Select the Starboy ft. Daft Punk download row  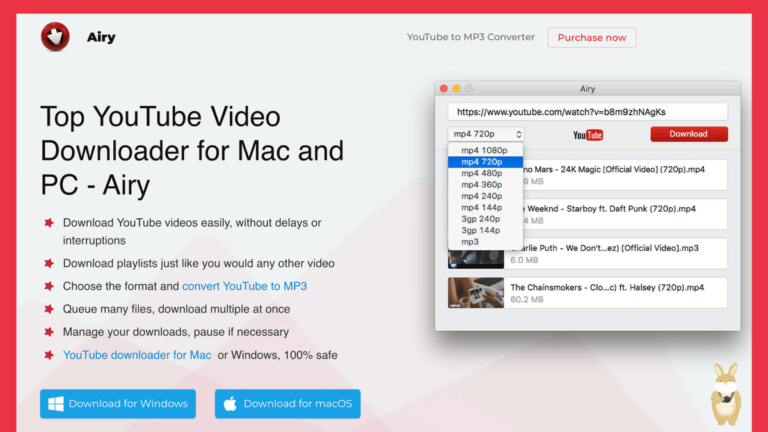coord(625,214)
